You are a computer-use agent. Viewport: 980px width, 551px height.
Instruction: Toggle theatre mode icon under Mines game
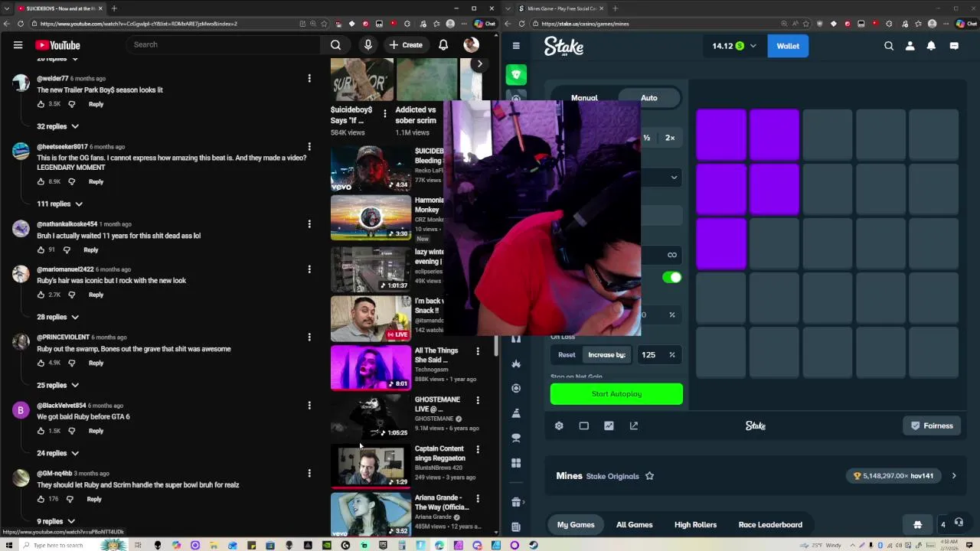click(584, 425)
